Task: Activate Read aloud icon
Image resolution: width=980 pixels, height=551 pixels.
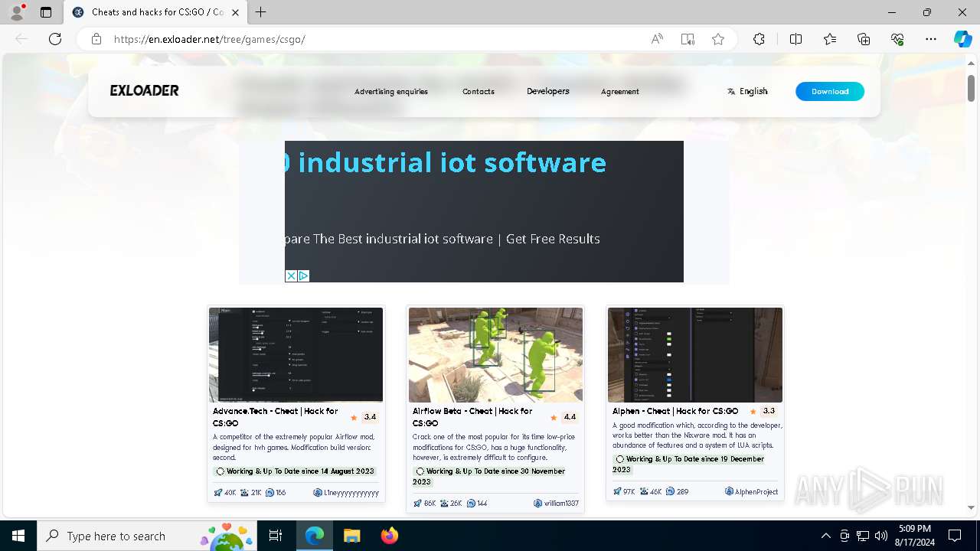Action: pyautogui.click(x=657, y=39)
